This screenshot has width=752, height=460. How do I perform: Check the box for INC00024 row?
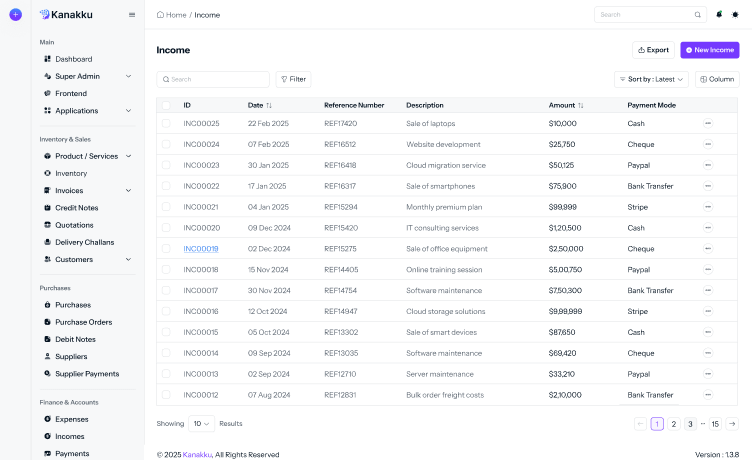tap(166, 144)
